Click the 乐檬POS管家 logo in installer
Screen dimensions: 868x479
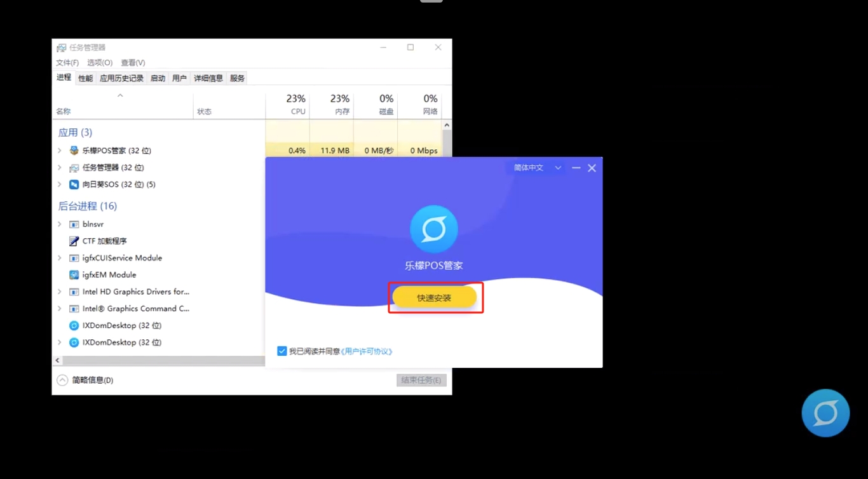pyautogui.click(x=434, y=229)
